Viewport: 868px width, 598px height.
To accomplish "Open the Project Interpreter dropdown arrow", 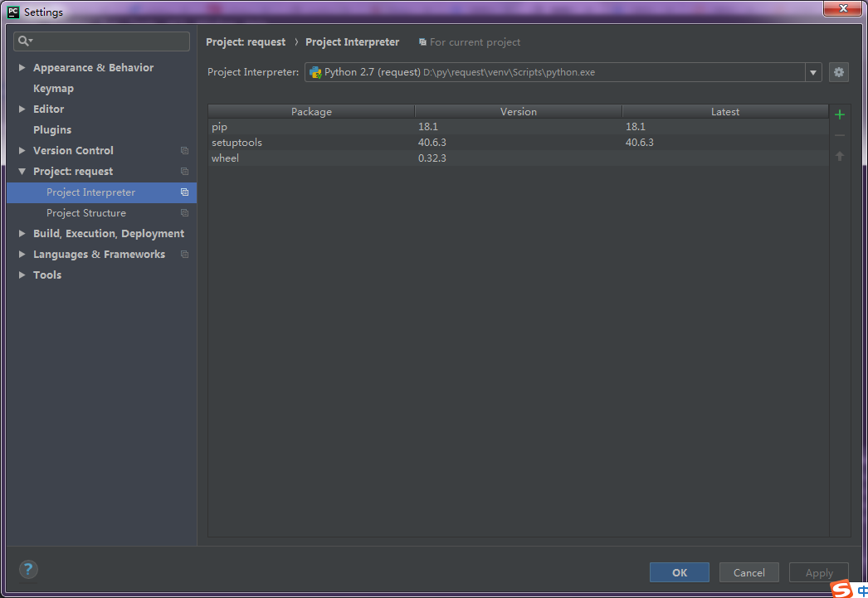I will point(813,72).
